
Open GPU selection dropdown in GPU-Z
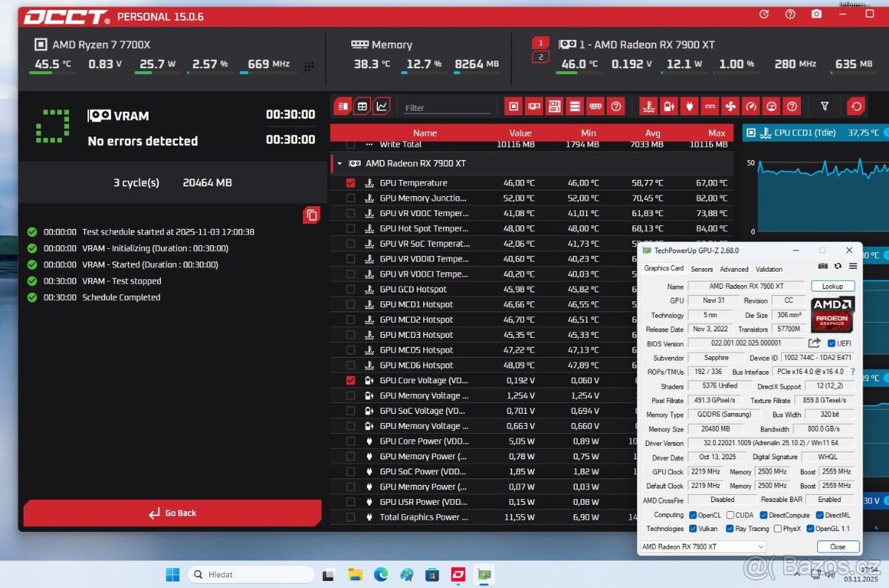tap(702, 547)
